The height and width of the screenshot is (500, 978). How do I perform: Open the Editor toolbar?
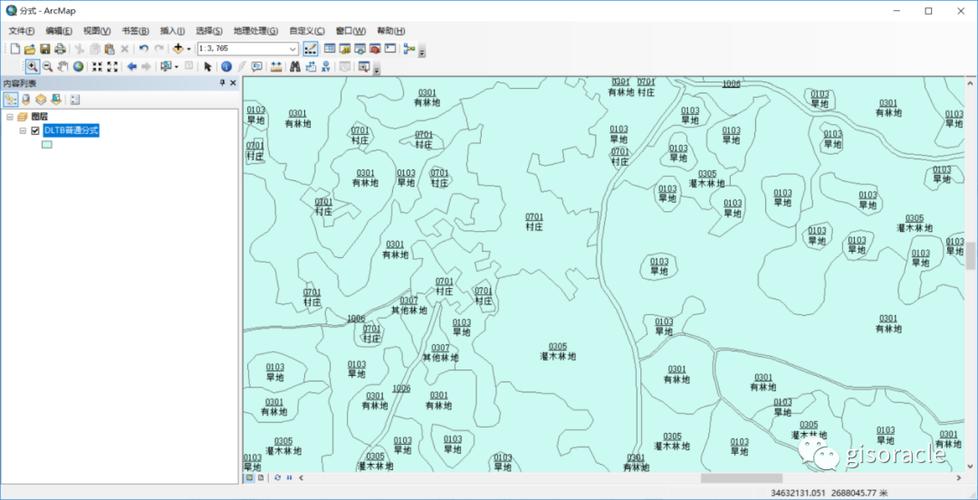pos(310,49)
